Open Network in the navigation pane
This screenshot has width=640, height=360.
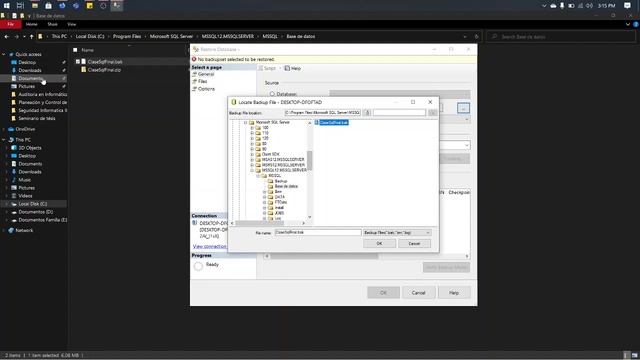tap(24, 231)
